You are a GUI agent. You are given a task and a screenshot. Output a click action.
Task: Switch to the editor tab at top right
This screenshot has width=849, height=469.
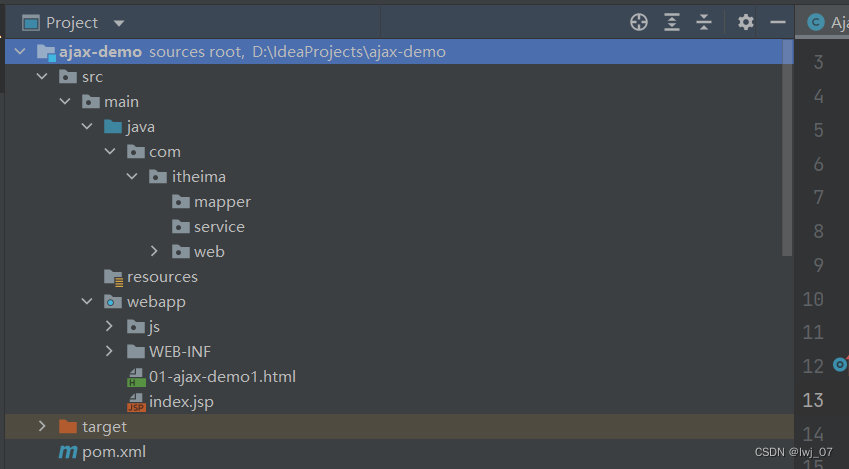coord(826,22)
